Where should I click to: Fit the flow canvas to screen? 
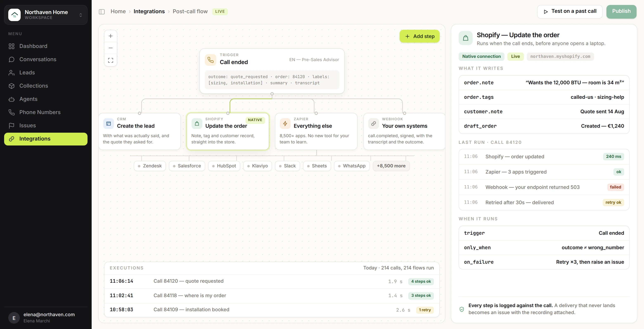click(x=110, y=60)
